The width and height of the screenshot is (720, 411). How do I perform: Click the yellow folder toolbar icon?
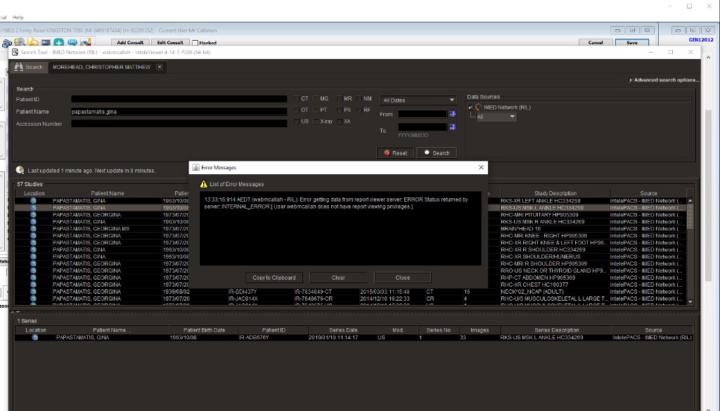point(33,42)
